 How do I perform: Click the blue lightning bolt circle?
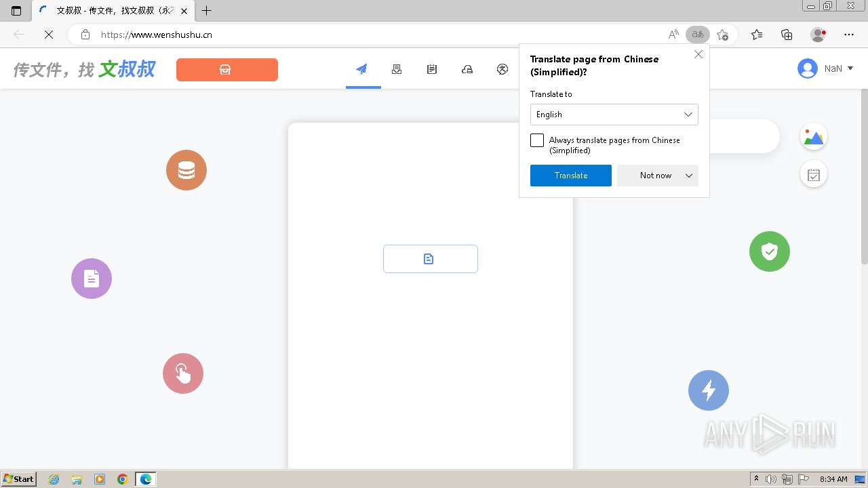tap(709, 390)
